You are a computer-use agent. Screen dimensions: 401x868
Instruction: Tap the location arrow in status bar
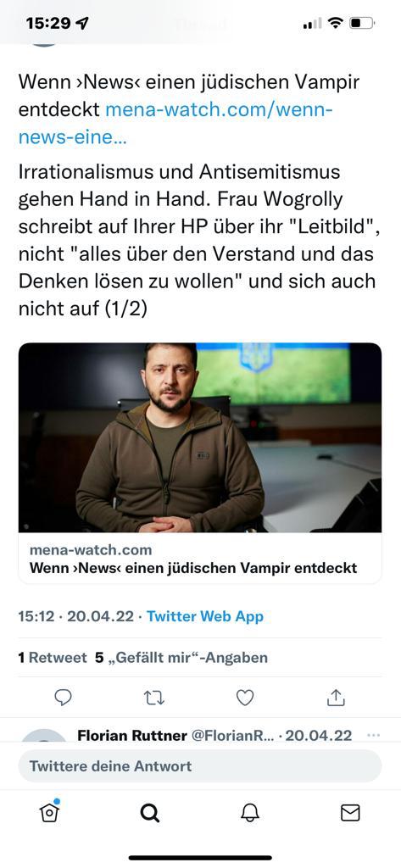pyautogui.click(x=82, y=23)
